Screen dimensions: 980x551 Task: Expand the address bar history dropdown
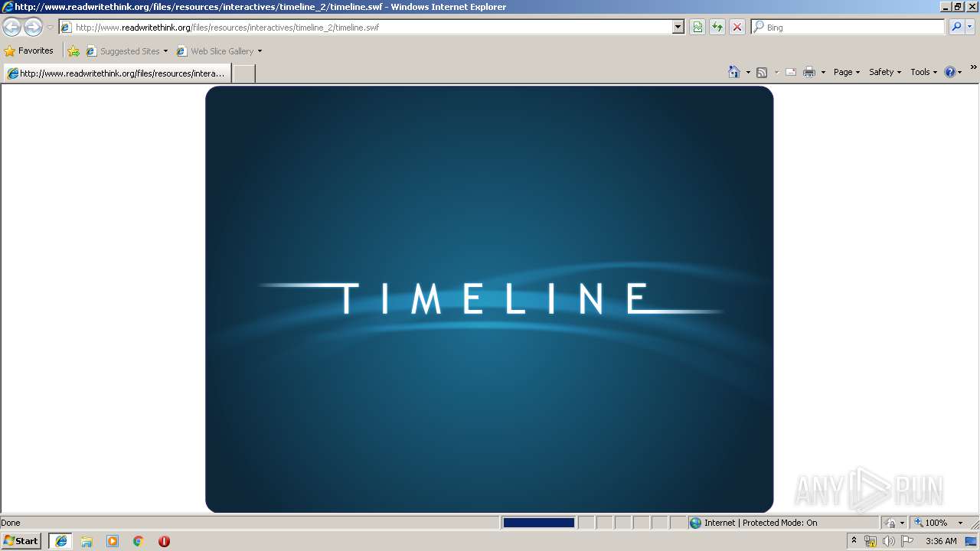[x=678, y=27]
